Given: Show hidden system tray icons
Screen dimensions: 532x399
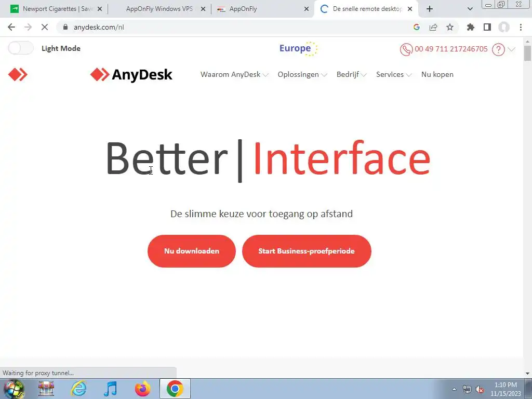Looking at the screenshot, I should point(454,390).
